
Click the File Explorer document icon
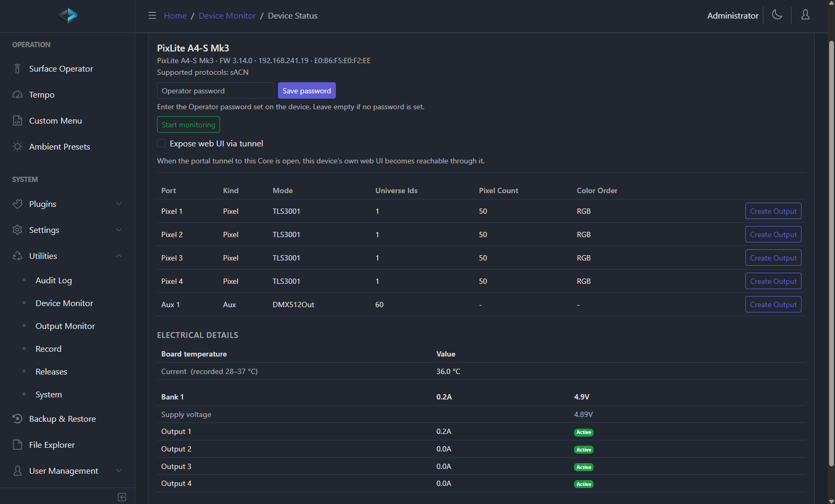click(x=18, y=445)
